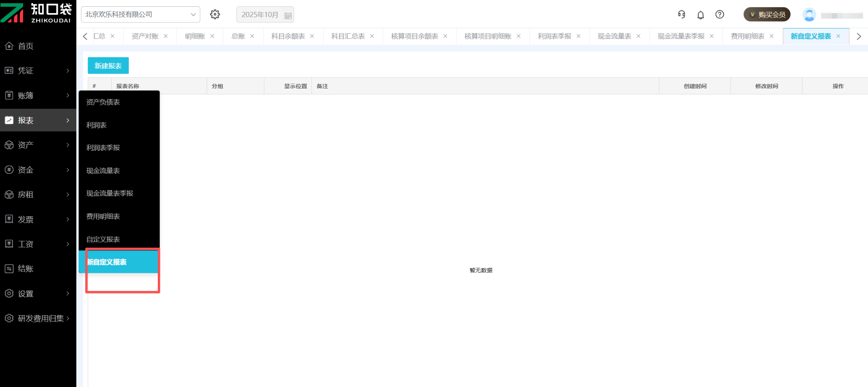Click the 购买会员 button
The width and height of the screenshot is (868, 387).
pos(767,14)
